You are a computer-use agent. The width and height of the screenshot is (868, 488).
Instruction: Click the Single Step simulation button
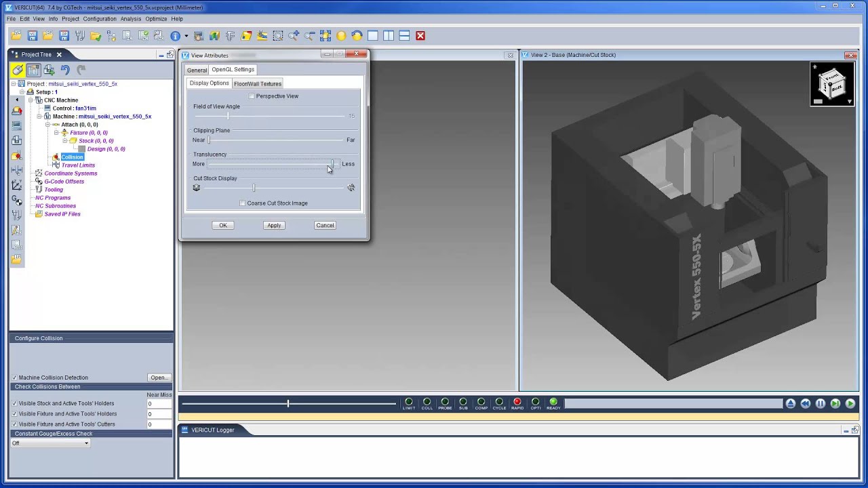coord(835,403)
